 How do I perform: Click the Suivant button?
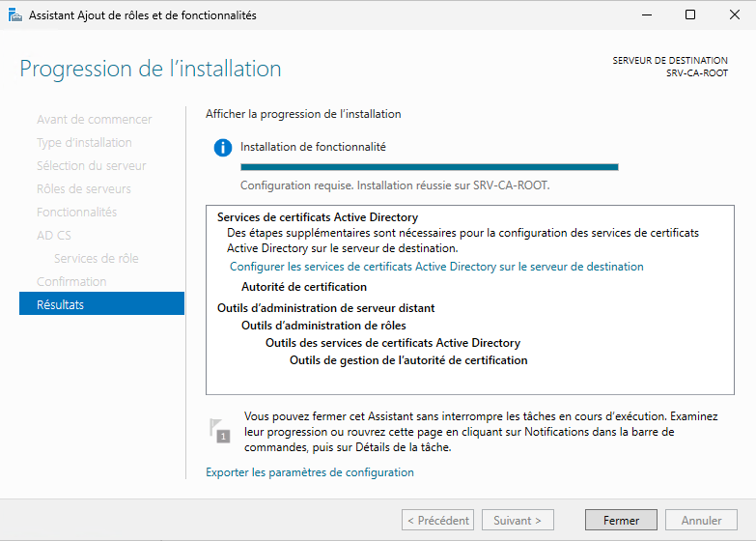point(518,521)
